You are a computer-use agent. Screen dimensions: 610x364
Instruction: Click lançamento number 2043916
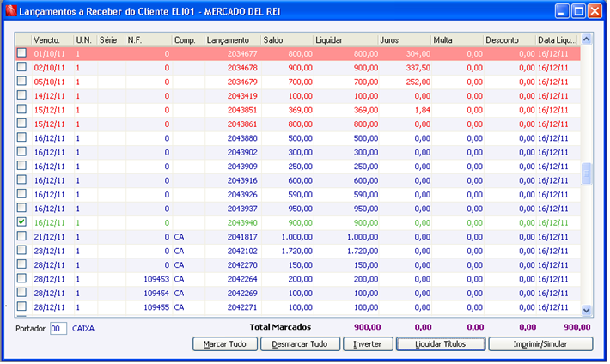tap(242, 180)
